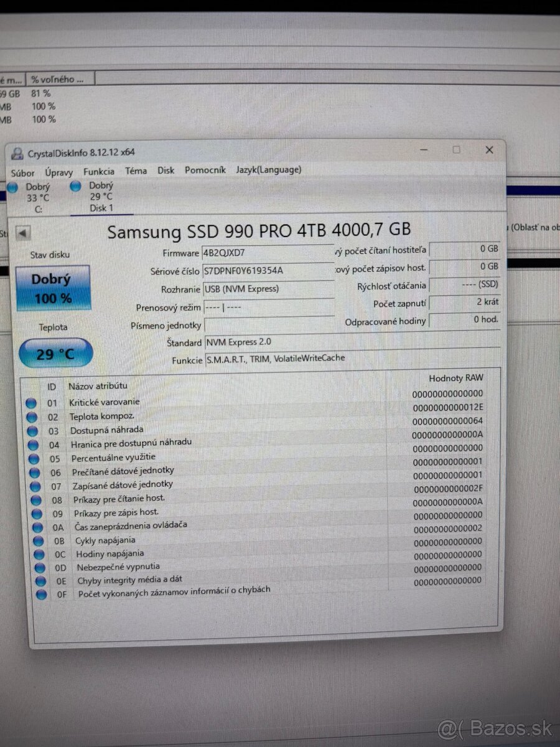Open the Pomocník menu
Viewport: 560px width, 747px height.
205,170
